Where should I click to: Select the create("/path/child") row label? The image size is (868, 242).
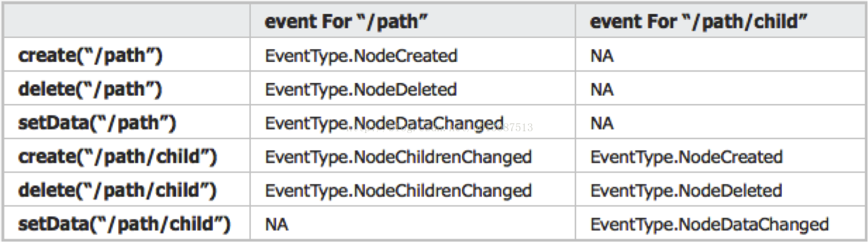118,157
